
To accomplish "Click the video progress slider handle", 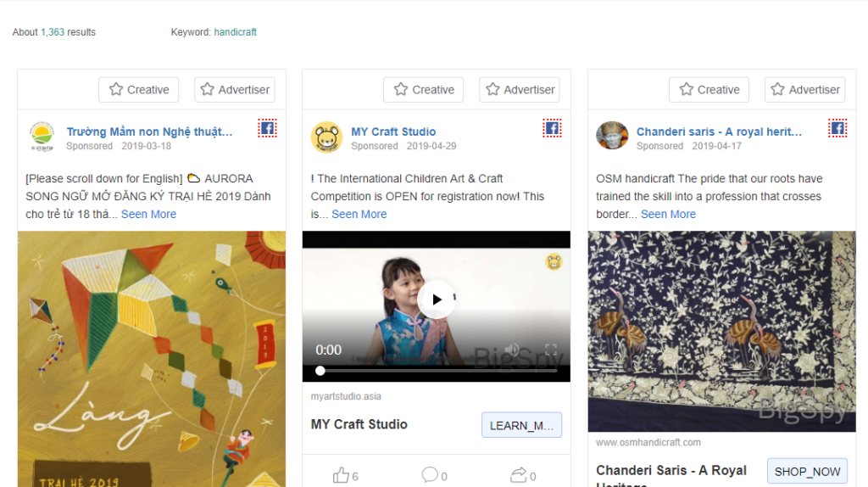I will click(320, 371).
